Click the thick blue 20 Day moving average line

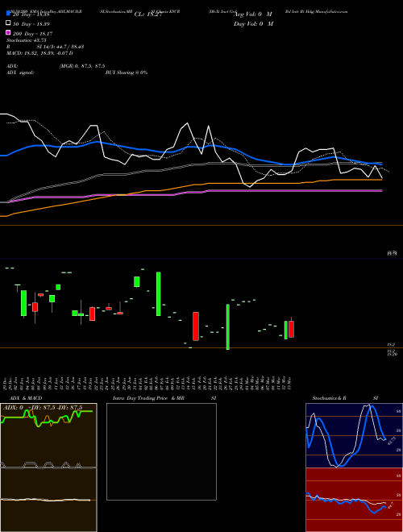click(x=190, y=147)
